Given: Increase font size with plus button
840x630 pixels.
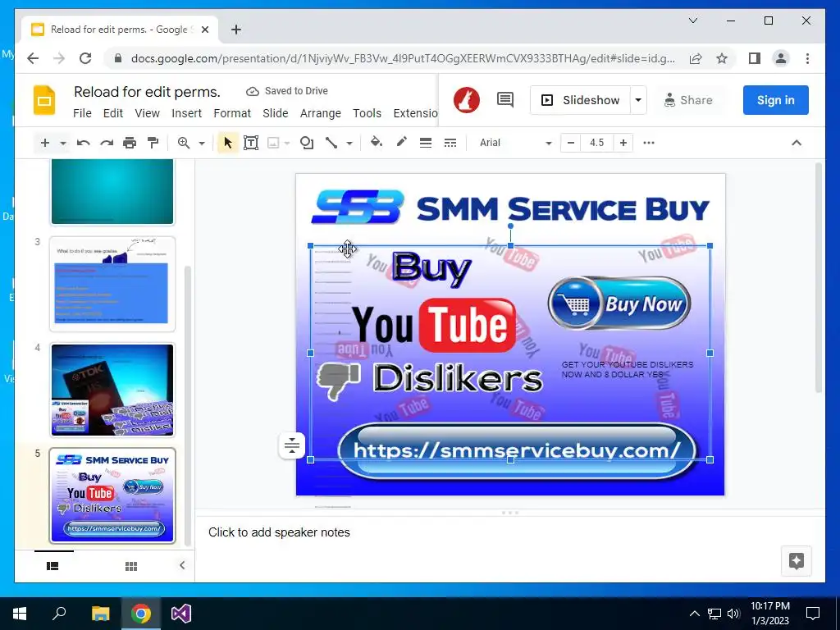Looking at the screenshot, I should [623, 143].
